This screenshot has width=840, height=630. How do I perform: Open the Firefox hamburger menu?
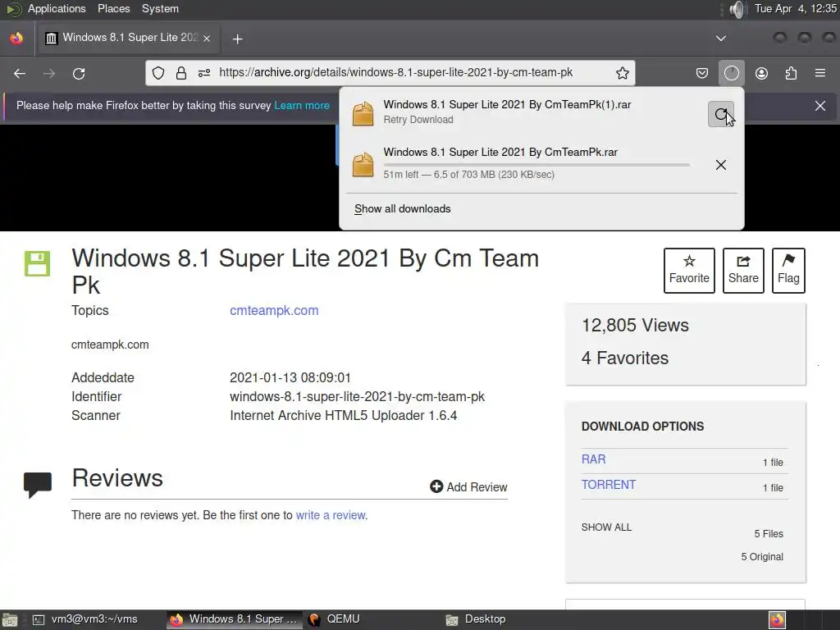tap(820, 73)
